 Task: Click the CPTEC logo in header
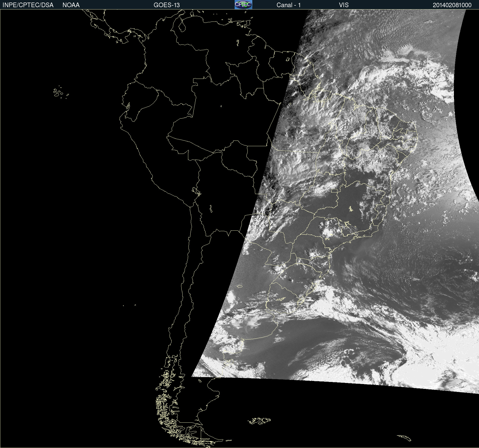(x=243, y=5)
